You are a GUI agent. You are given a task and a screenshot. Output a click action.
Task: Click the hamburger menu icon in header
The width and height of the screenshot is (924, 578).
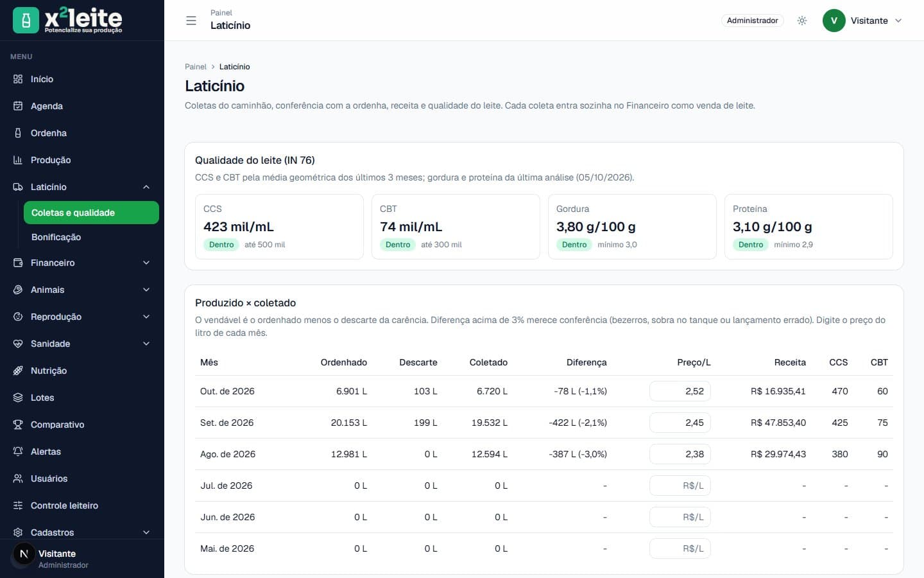[x=191, y=21]
